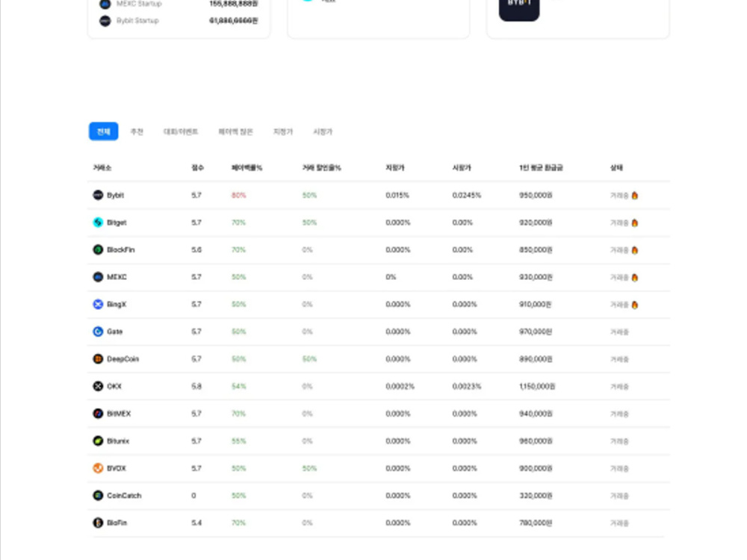Select the 지정가 filter tab
Screen dimensions: 747x560
[283, 131]
